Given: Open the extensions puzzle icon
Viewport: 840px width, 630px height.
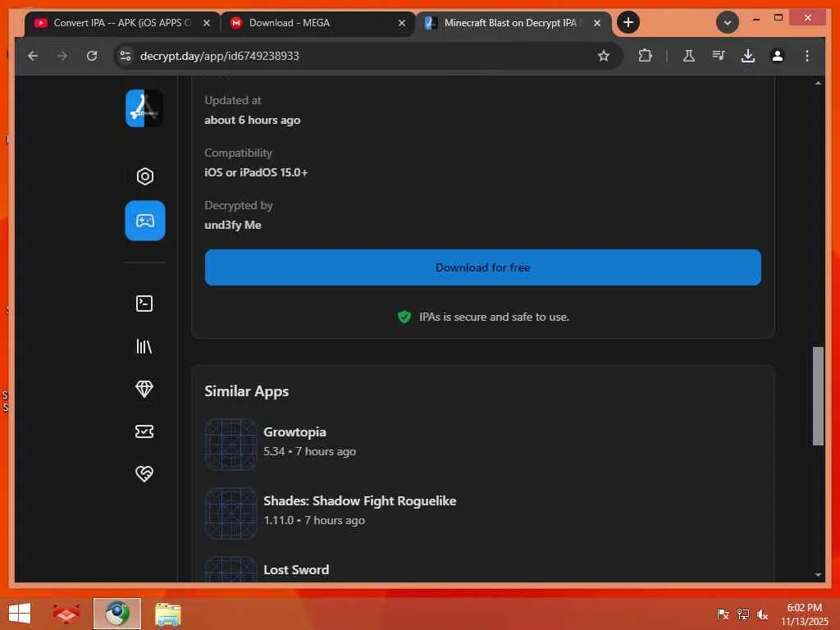Looking at the screenshot, I should (x=645, y=56).
